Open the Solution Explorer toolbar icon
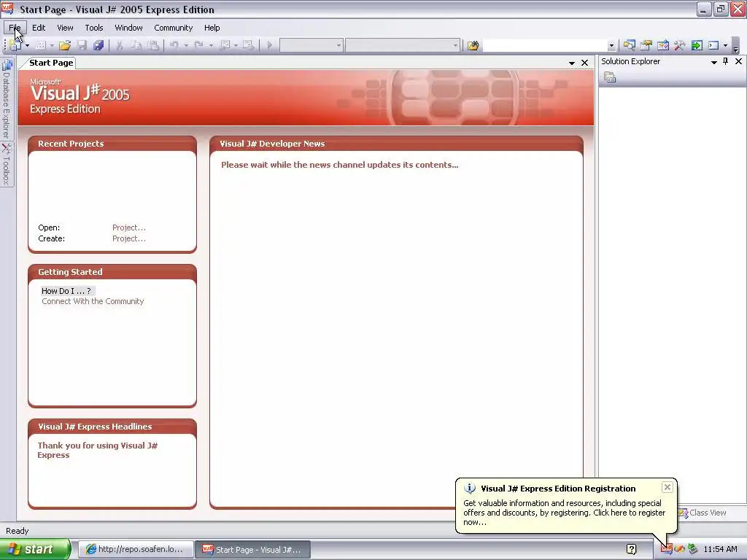 coord(630,45)
